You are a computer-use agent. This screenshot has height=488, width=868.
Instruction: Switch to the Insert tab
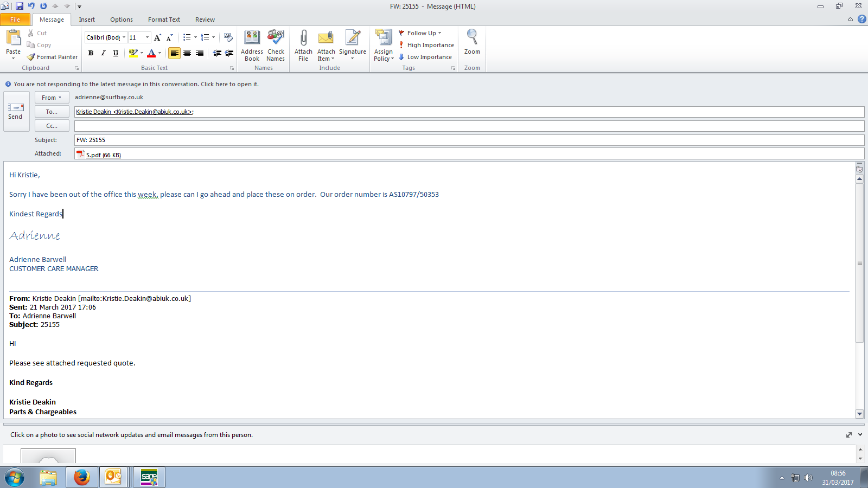point(87,20)
